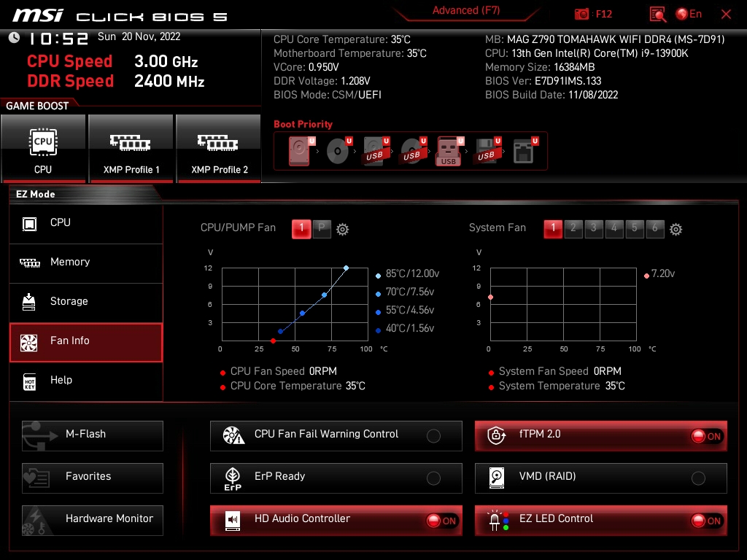This screenshot has height=560, width=747.
Task: Open M-Flash utility
Action: coord(93,436)
